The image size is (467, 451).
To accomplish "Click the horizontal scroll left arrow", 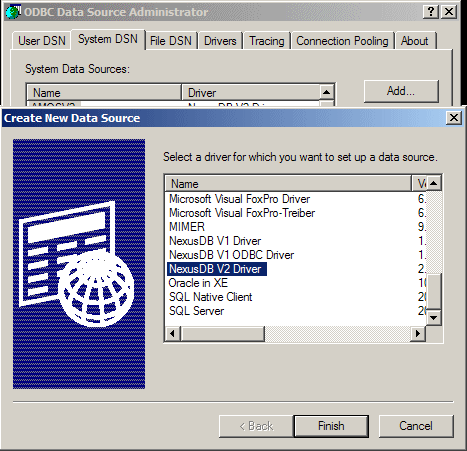I will point(173,333).
